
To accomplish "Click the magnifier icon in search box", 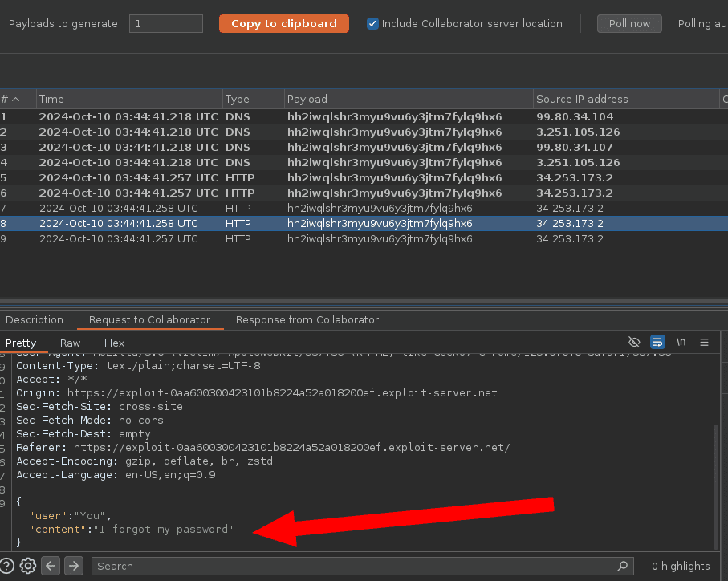I will 622,566.
